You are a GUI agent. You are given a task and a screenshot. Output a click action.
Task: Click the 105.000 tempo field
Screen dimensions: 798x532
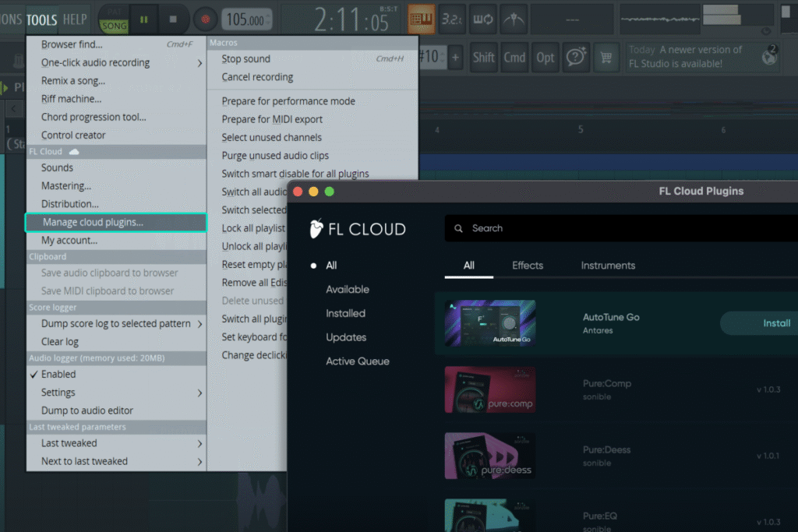click(246, 19)
